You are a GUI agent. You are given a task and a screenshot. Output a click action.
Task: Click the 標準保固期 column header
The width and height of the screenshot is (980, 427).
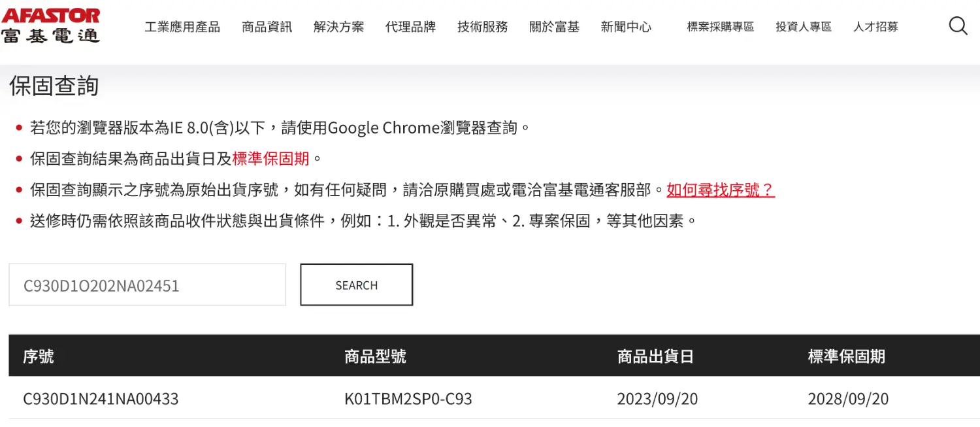846,356
